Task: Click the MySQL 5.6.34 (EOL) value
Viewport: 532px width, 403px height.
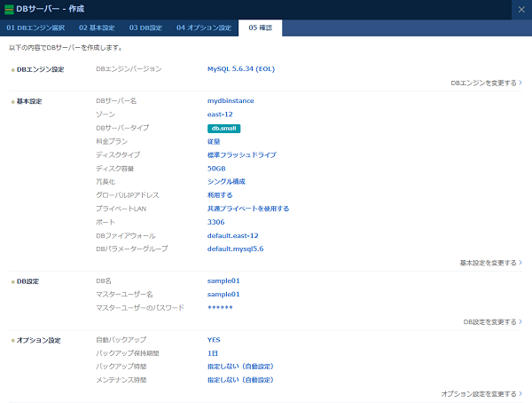Action: click(241, 69)
